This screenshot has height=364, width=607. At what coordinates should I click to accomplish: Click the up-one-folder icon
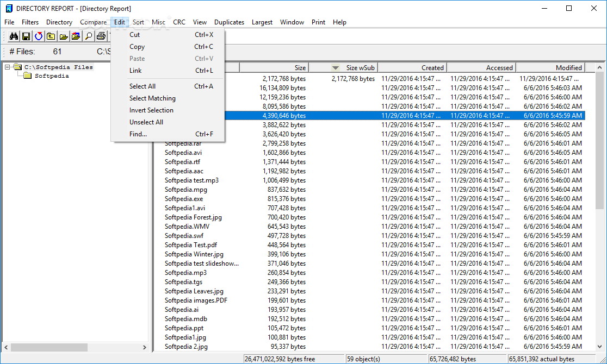point(51,36)
